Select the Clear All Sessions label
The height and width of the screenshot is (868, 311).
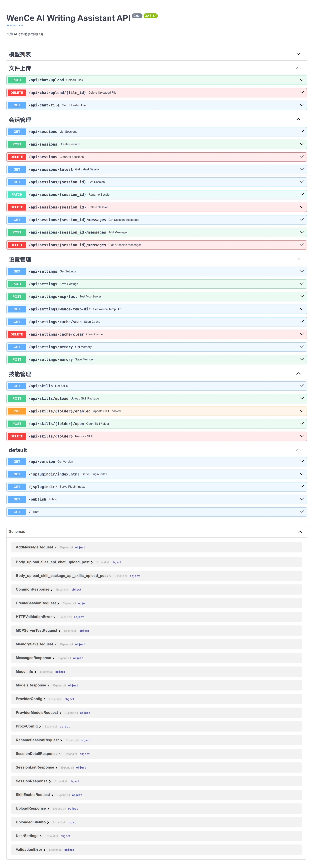pyautogui.click(x=72, y=157)
